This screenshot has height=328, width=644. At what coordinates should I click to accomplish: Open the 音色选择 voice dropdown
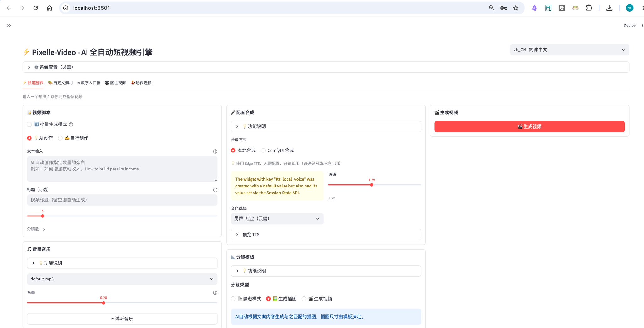(x=277, y=219)
